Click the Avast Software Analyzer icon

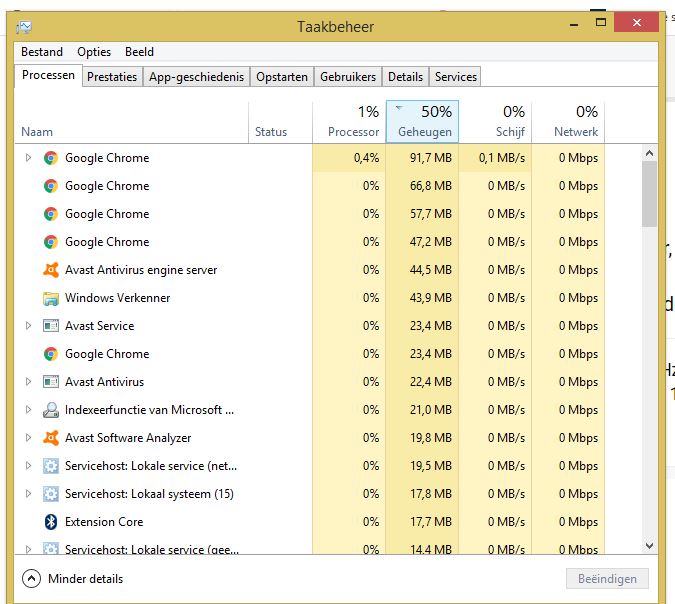pyautogui.click(x=51, y=438)
